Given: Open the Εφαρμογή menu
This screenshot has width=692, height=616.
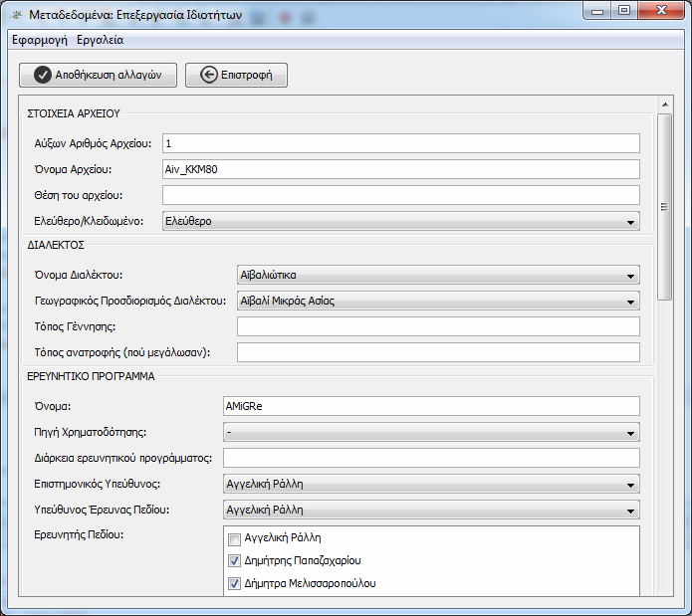Looking at the screenshot, I should point(40,40).
